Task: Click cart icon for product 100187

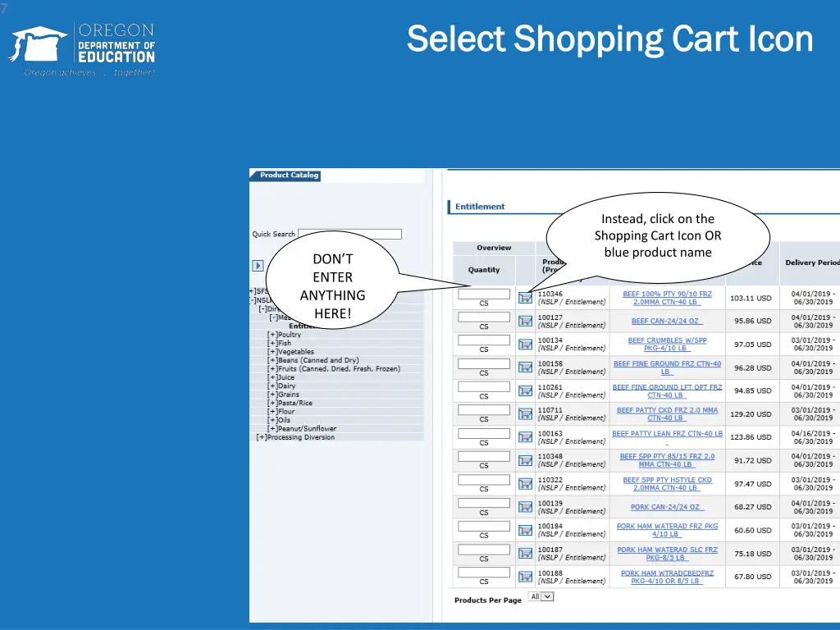Action: pyautogui.click(x=526, y=554)
